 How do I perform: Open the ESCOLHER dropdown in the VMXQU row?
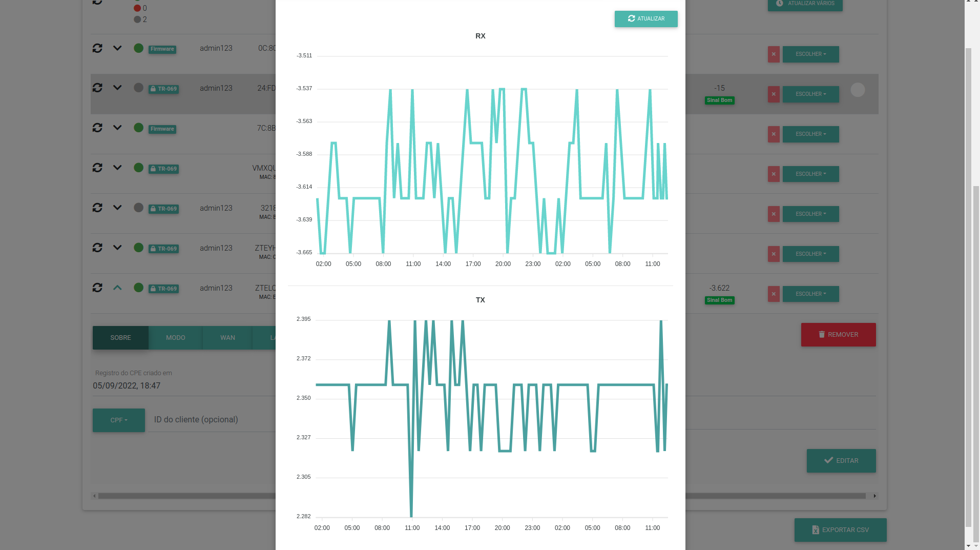pos(810,174)
